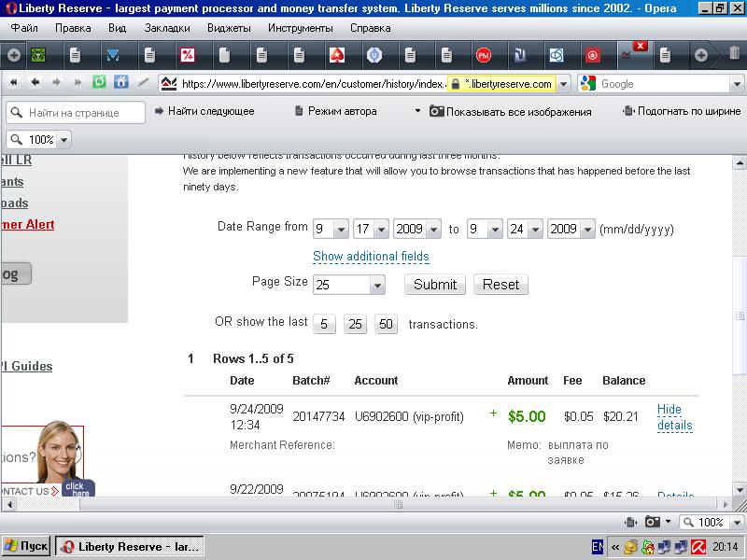This screenshot has height=560, width=747.
Task: Select the batch number 20147734
Action: 318,416
